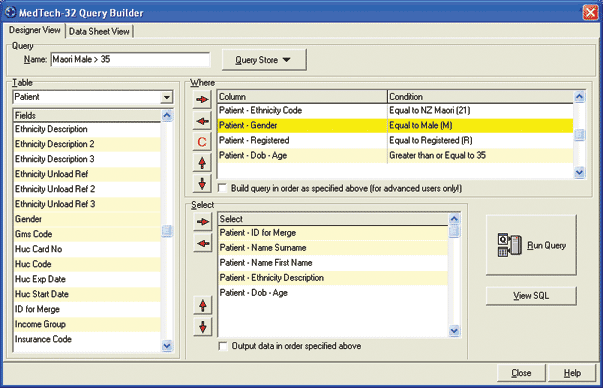Open the Query Store dropdown

click(x=264, y=60)
